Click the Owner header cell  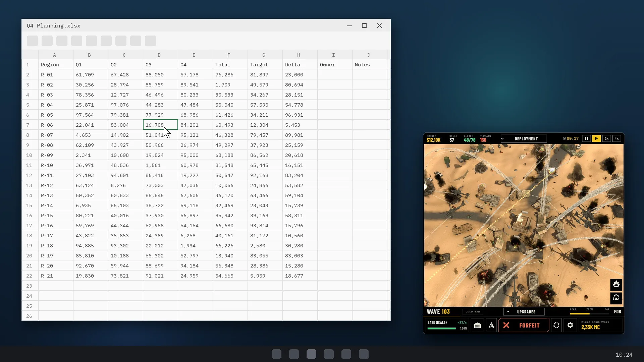(x=335, y=65)
